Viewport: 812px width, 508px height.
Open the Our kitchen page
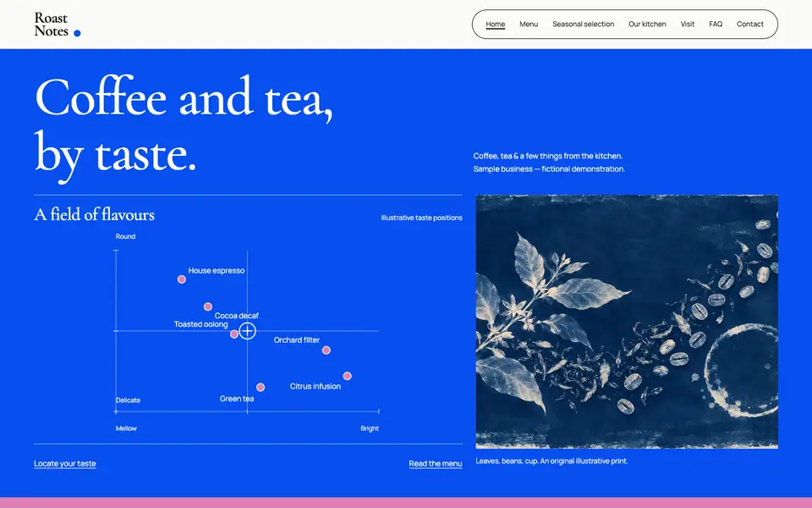(647, 24)
